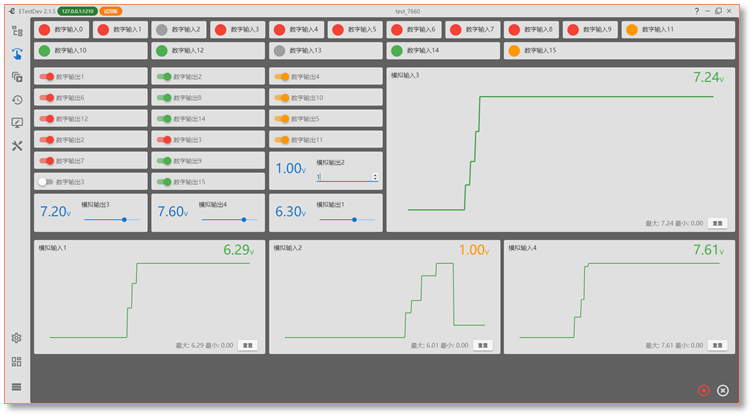Click the 数字输入3 red indicator
The width and height of the screenshot is (753, 417).
tap(221, 30)
